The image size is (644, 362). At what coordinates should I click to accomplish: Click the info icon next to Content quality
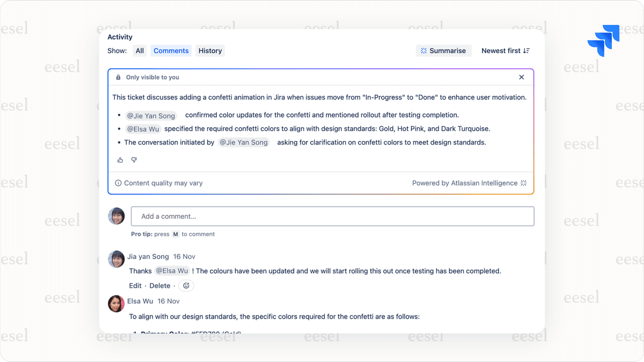(118, 183)
